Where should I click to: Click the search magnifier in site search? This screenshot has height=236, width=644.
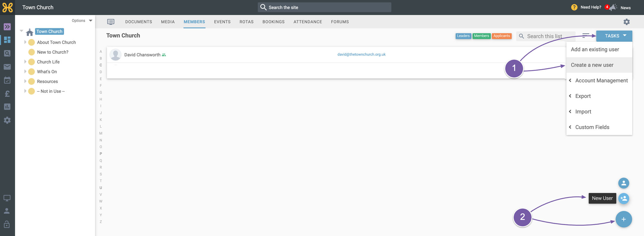click(x=263, y=7)
